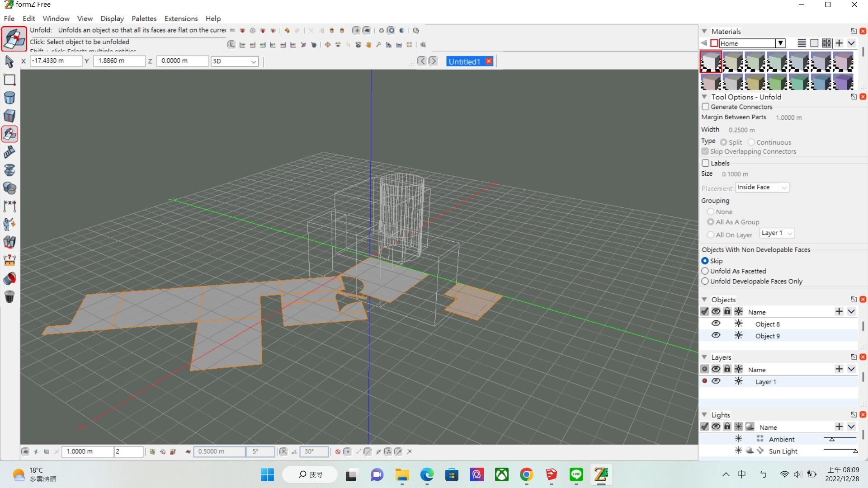Click the Top view icon

click(242, 45)
